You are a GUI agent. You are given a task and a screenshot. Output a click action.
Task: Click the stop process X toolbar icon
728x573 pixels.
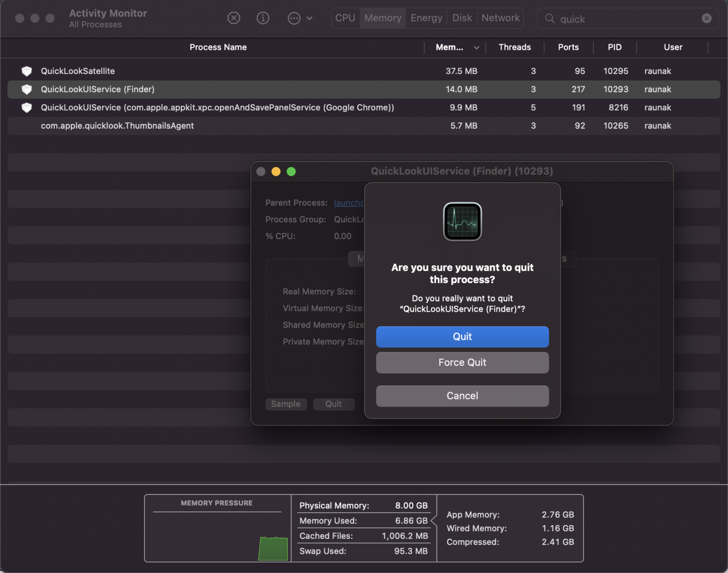click(234, 18)
